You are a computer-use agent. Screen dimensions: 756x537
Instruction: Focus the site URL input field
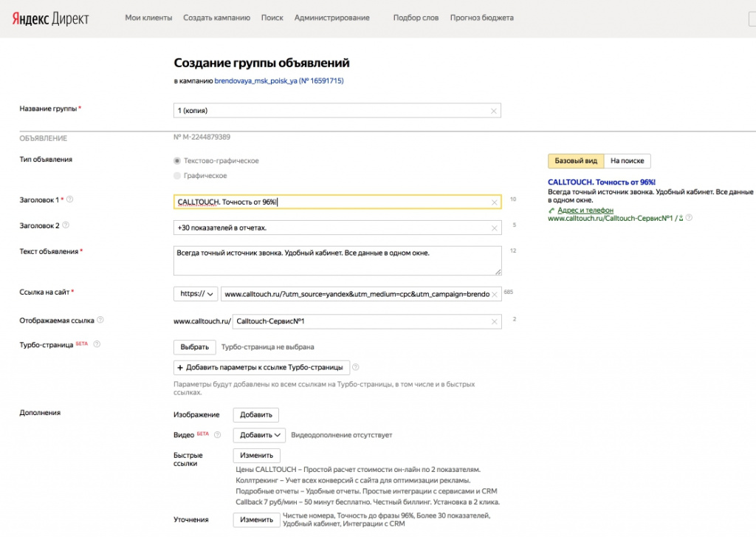click(360, 294)
